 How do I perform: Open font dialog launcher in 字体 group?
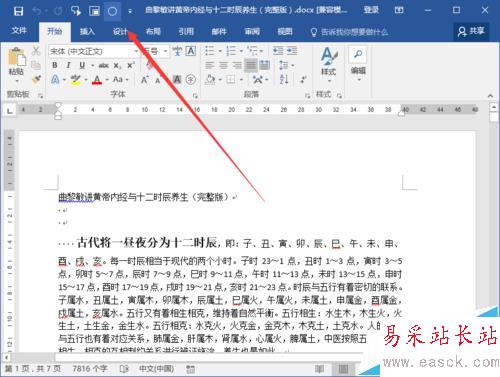pyautogui.click(x=195, y=96)
